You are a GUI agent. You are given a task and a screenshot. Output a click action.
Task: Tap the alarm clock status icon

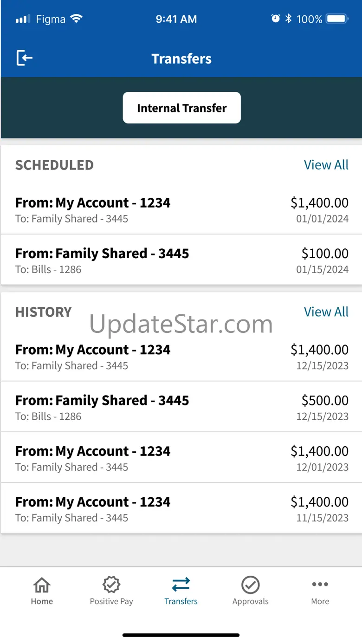276,19
